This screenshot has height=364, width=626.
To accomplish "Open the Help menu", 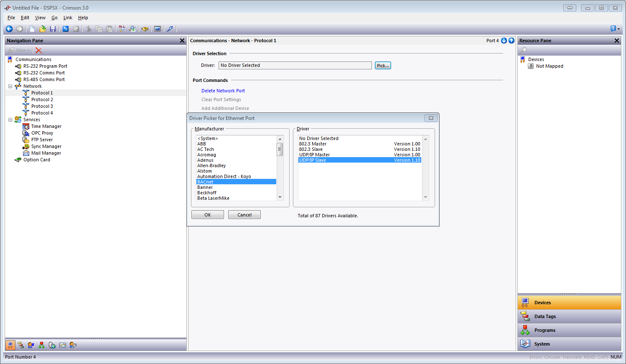I will click(x=83, y=18).
